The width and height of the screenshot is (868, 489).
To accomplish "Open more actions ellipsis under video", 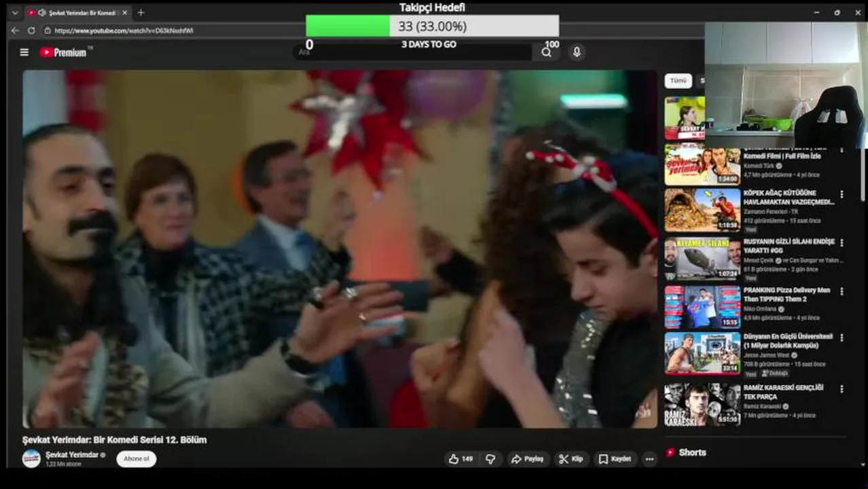I will [649, 459].
